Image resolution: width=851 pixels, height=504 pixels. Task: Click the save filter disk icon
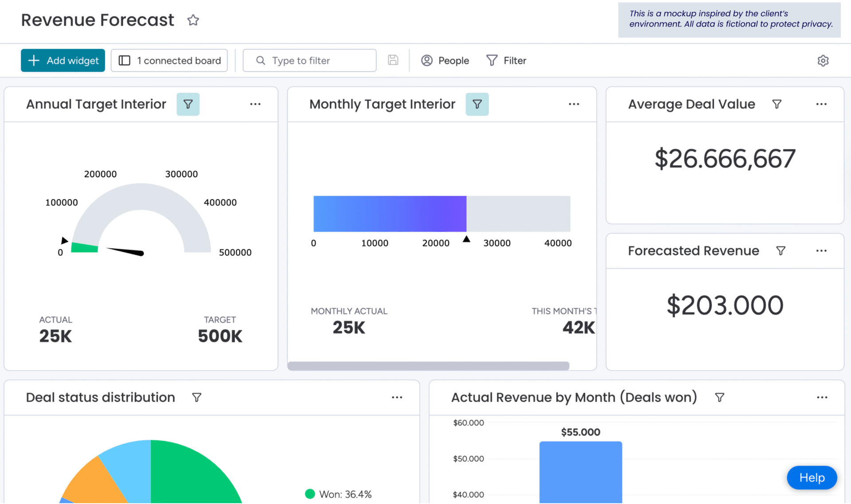(393, 60)
